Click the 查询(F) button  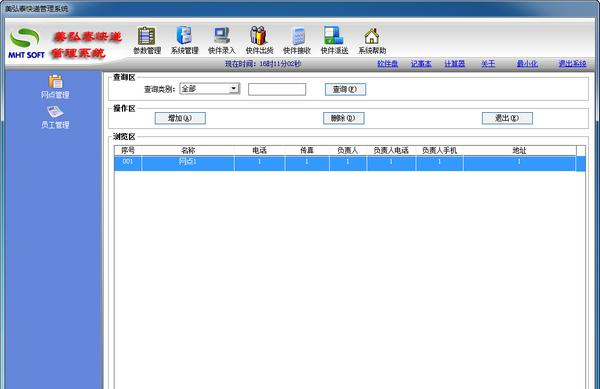pyautogui.click(x=345, y=90)
